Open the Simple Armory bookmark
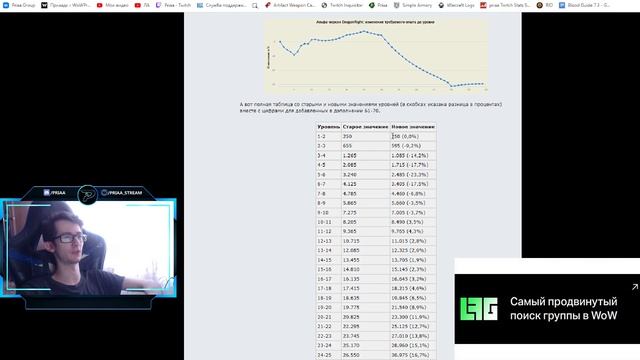 coord(413,5)
